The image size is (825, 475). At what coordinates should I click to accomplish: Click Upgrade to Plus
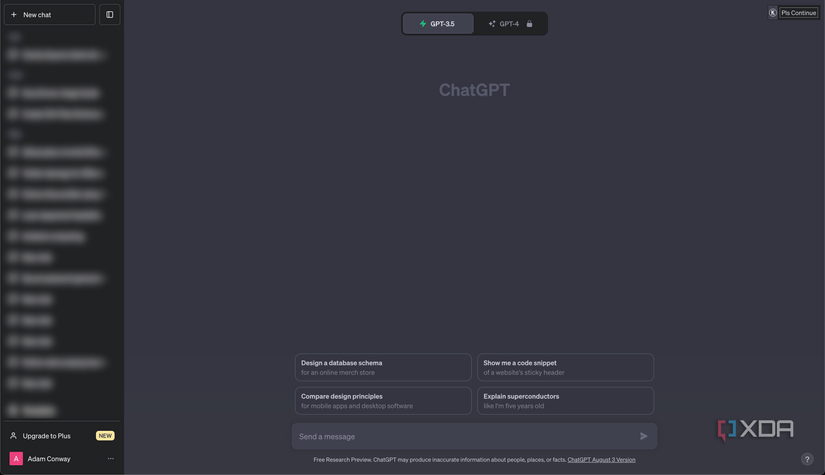click(62, 436)
